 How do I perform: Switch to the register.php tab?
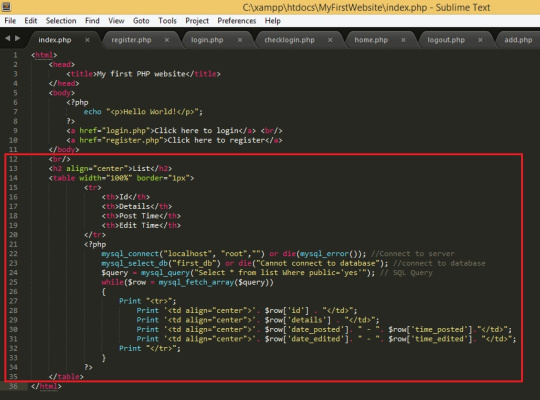[131, 40]
